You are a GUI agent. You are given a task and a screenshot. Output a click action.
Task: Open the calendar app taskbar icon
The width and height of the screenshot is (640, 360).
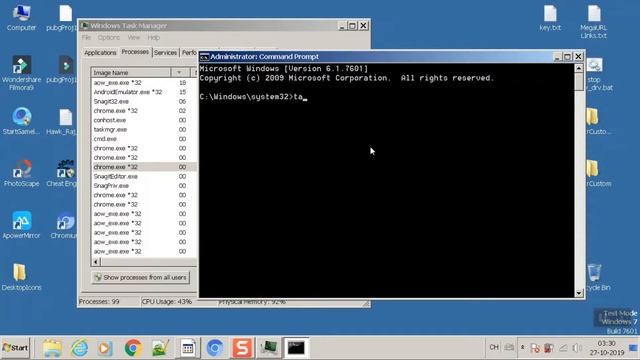pyautogui.click(x=188, y=348)
